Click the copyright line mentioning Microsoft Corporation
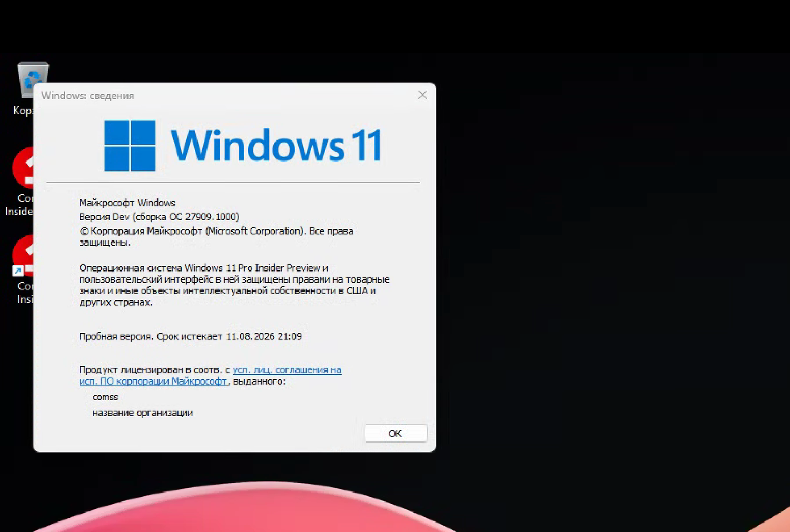790x532 pixels. (x=216, y=230)
